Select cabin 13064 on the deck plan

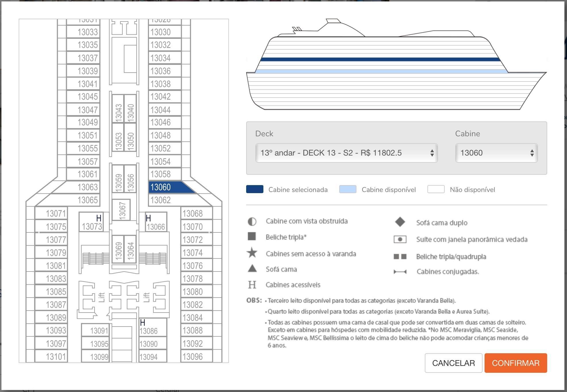(130, 249)
